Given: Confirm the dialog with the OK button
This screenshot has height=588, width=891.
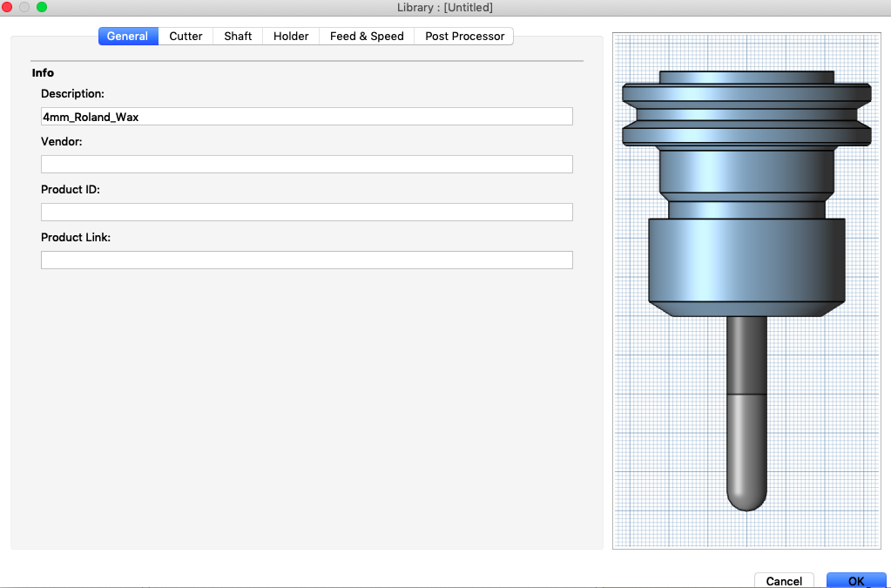Looking at the screenshot, I should [x=856, y=580].
